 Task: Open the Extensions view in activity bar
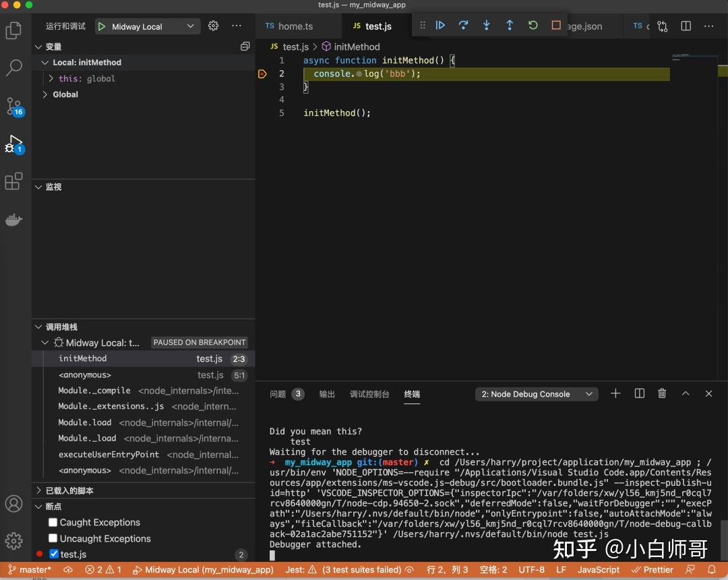pyautogui.click(x=13, y=181)
